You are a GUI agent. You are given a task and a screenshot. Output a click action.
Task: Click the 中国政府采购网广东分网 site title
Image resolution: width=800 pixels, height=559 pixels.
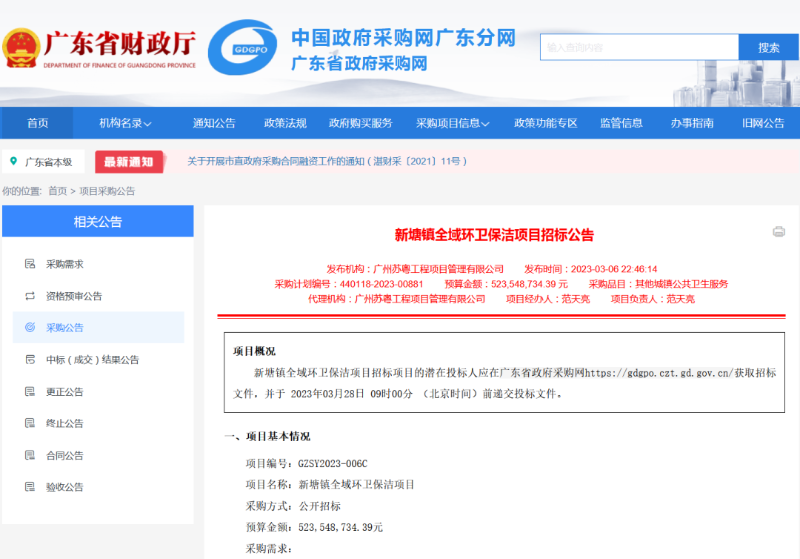pyautogui.click(x=404, y=38)
